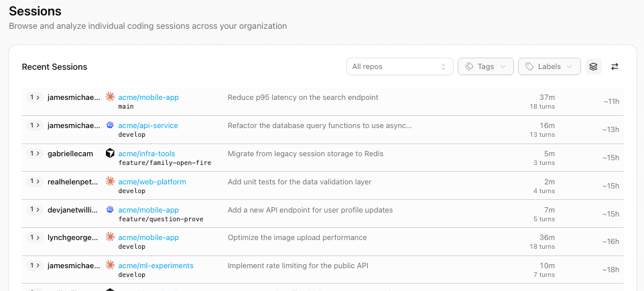Click user realhelenpet... in sessions list
Viewport: 644px width, 291px height.
coord(74,182)
